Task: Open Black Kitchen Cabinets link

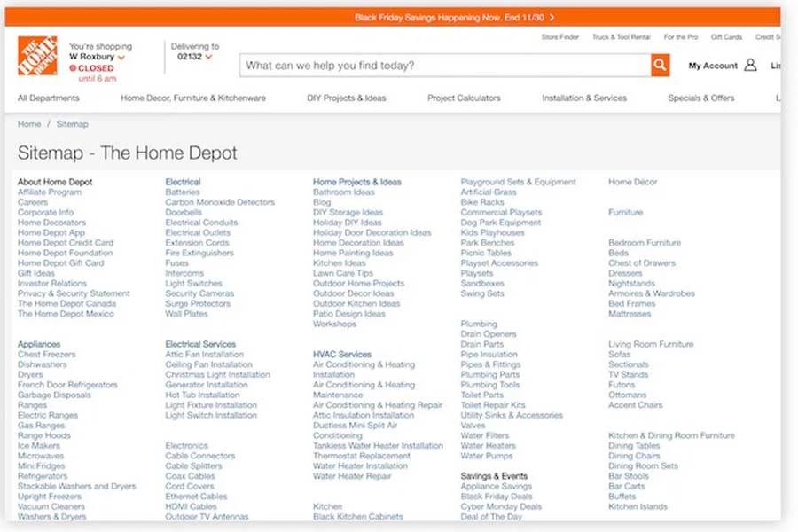Action: tap(358, 516)
